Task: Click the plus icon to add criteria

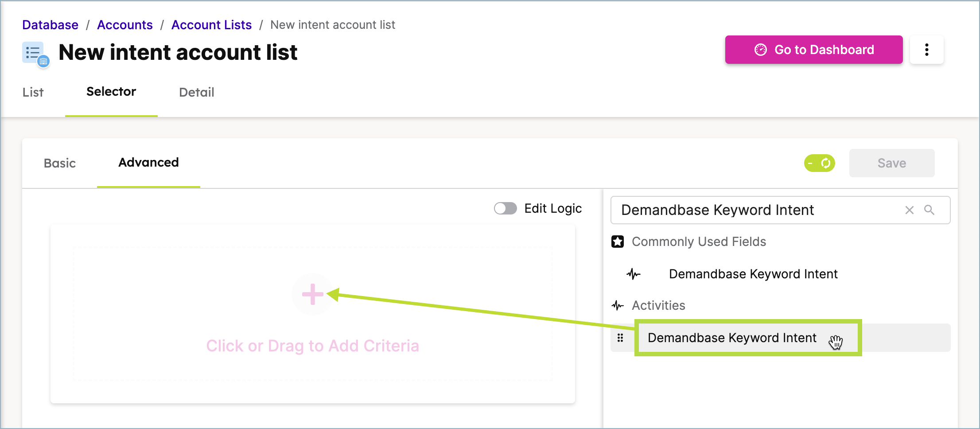Action: (x=313, y=294)
